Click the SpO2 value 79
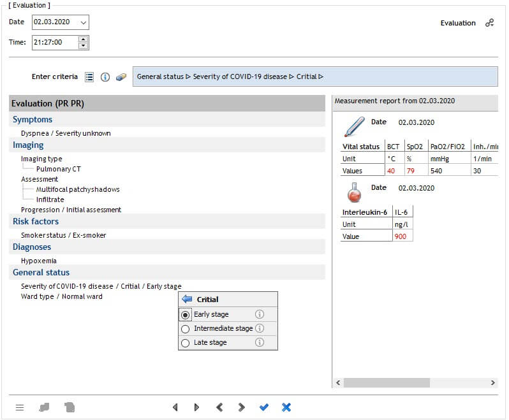This screenshot has width=509, height=420. pos(411,171)
